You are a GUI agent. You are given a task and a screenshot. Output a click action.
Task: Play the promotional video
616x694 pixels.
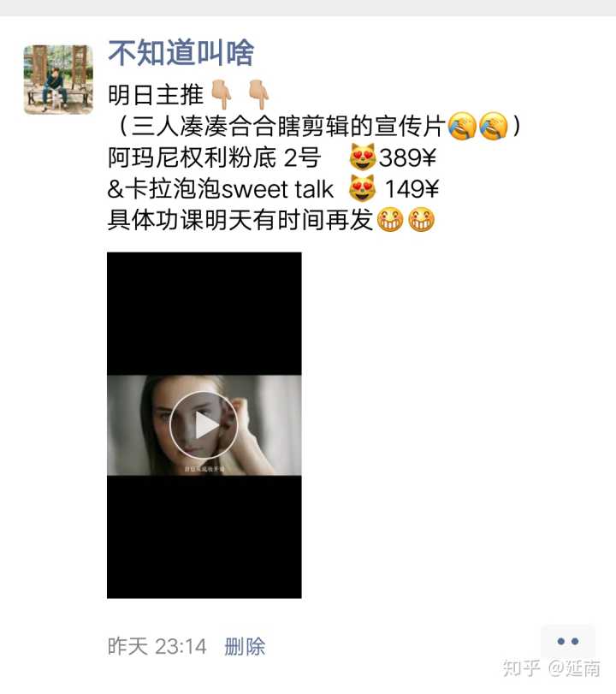click(204, 425)
